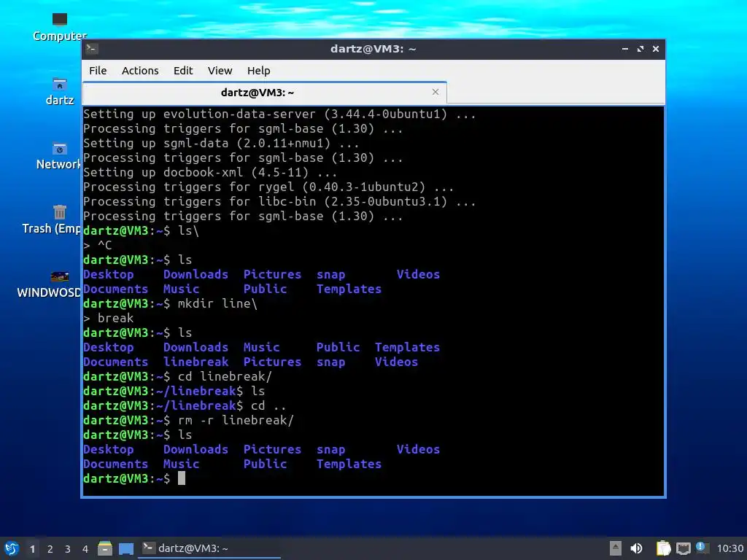The width and height of the screenshot is (747, 560).
Task: Open the removable media eject icon
Action: tap(616, 548)
